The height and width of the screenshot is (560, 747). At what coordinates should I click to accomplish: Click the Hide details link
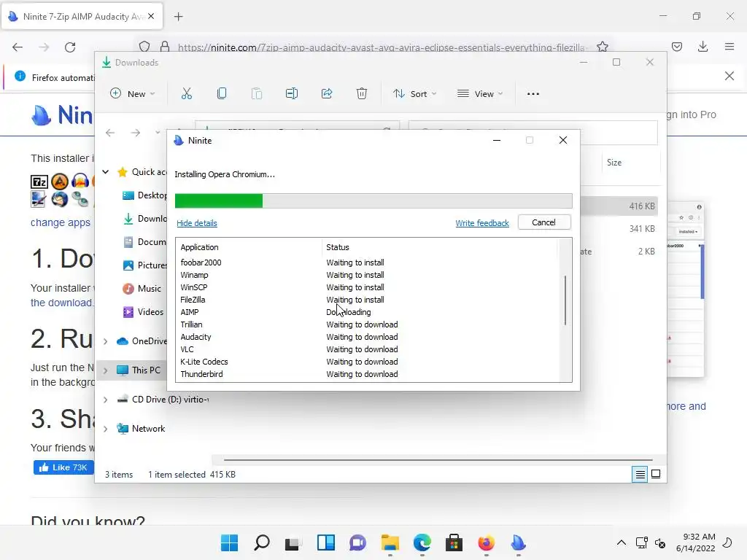click(x=197, y=223)
